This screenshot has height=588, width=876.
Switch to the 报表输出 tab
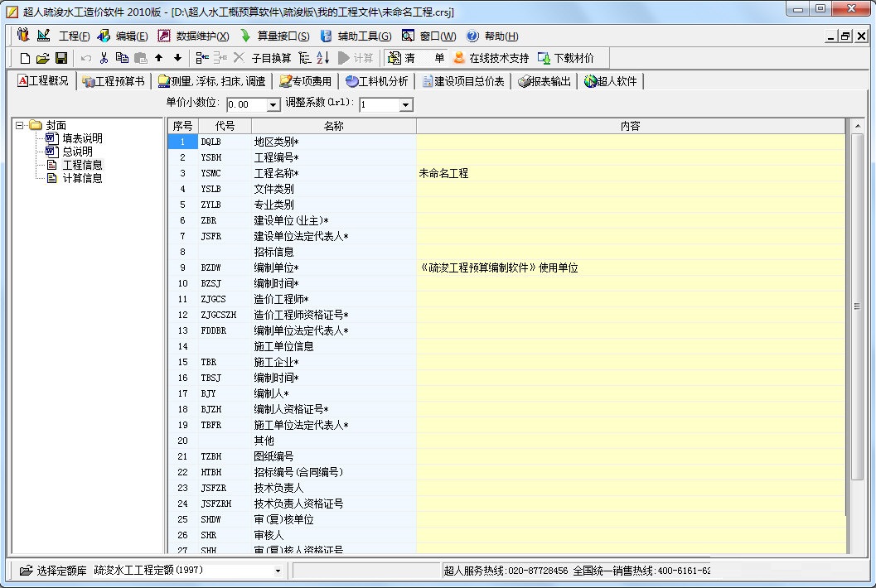544,81
